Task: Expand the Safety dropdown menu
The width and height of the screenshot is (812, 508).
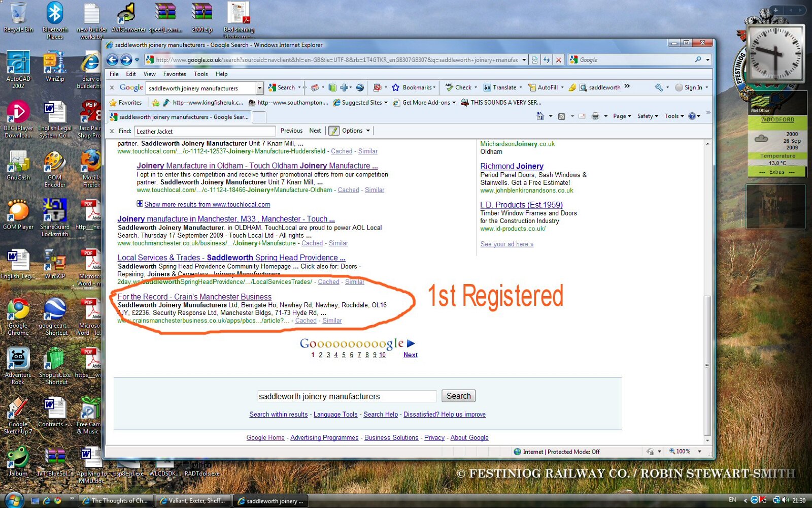Action: 648,116
